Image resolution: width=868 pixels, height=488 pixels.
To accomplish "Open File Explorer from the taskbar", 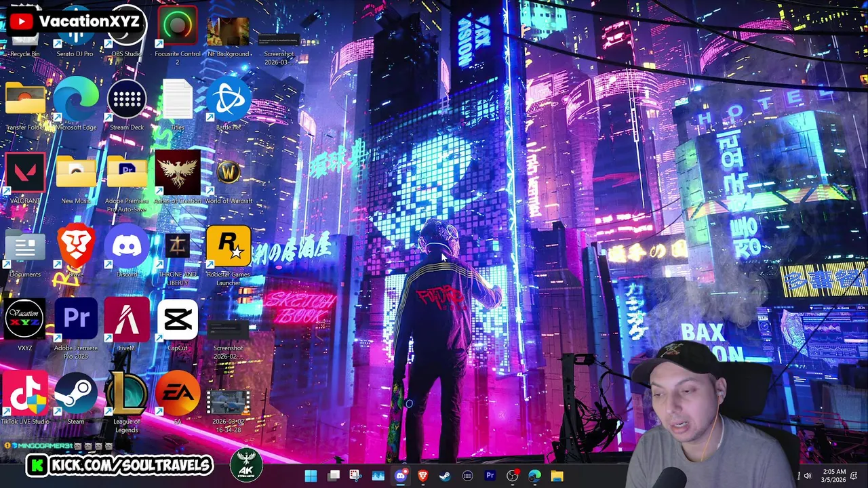I will (x=557, y=476).
